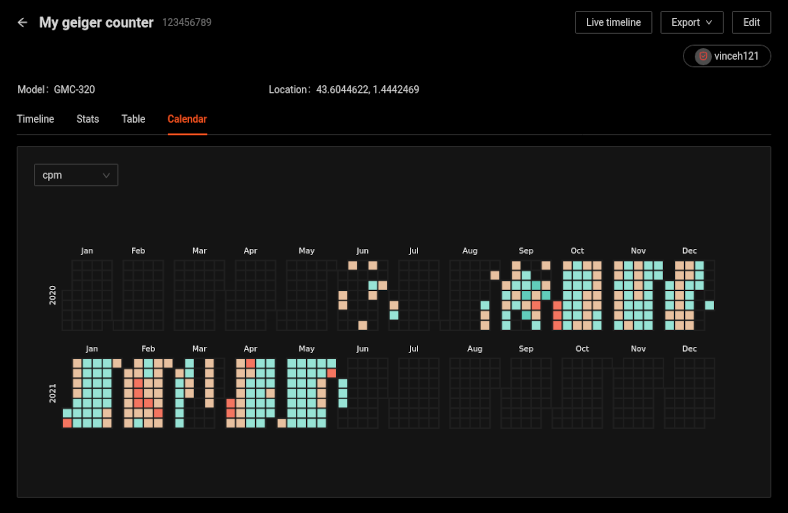
Task: Click the 2020 year label
Action: click(52, 295)
